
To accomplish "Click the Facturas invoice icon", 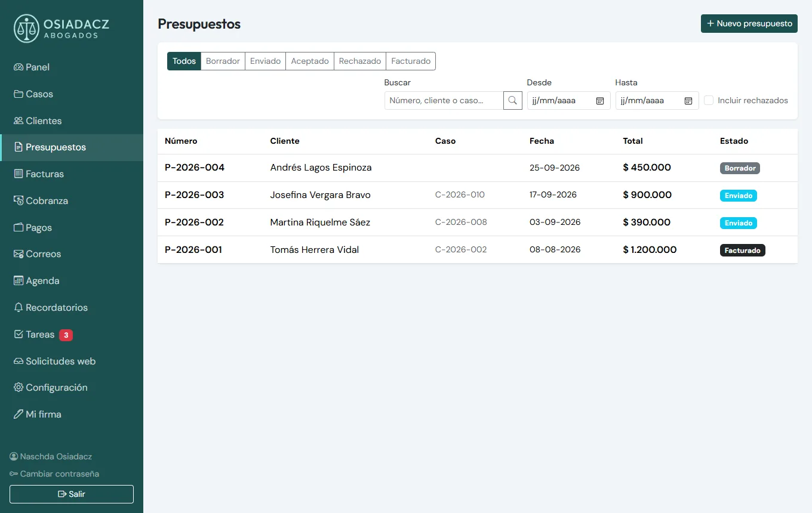I will pos(19,174).
